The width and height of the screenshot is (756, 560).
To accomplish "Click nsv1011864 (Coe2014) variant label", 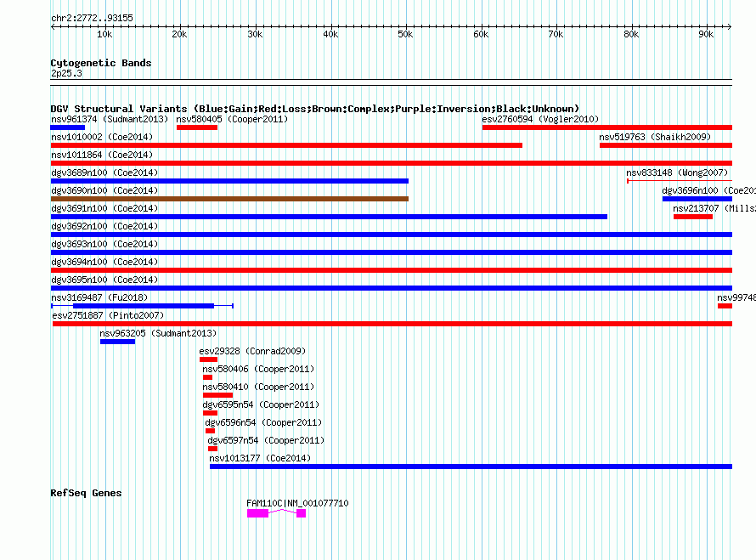I will tap(102, 155).
